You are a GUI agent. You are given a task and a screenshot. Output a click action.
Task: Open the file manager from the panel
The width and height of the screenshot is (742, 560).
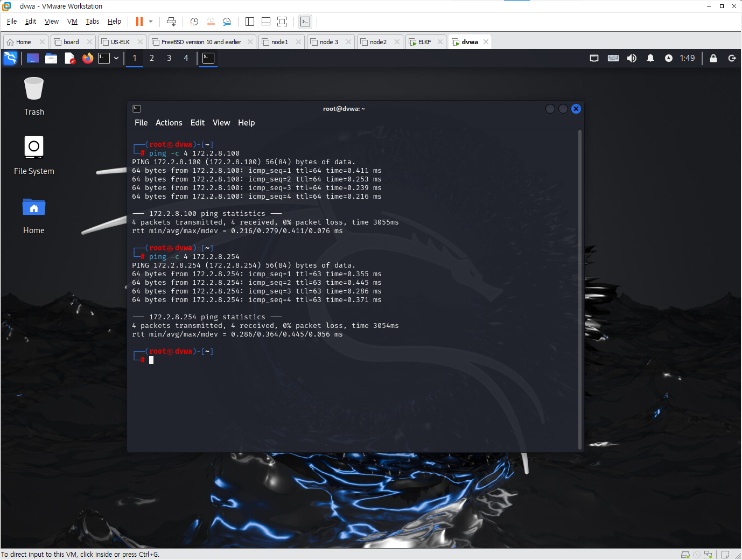[51, 58]
